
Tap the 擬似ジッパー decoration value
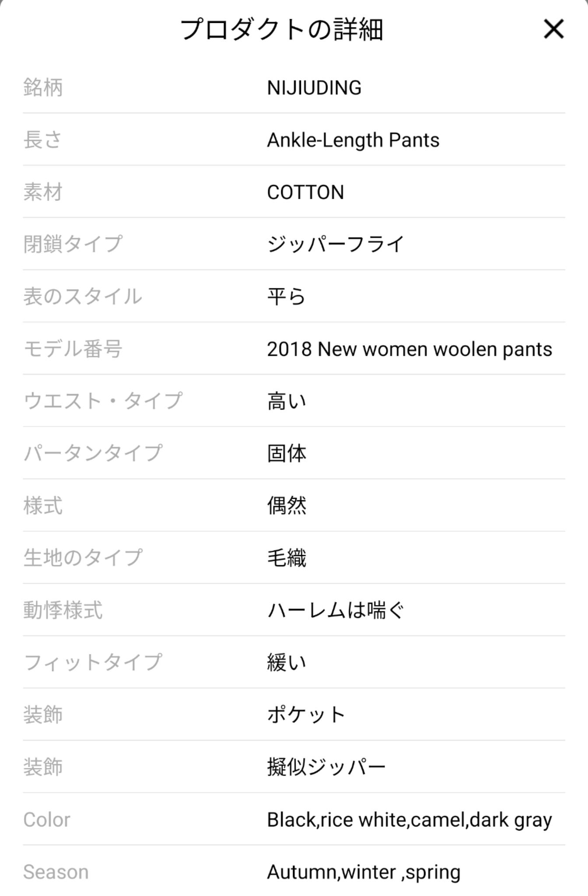pos(326,767)
